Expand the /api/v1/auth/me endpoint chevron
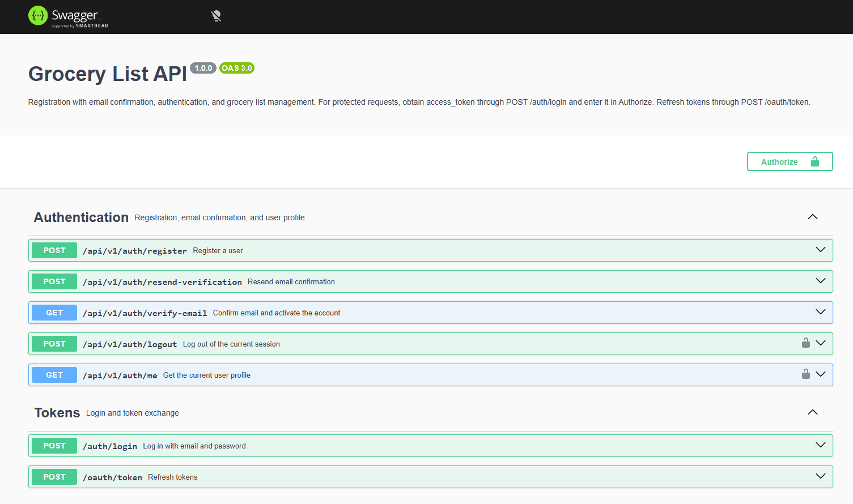Image resolution: width=853 pixels, height=504 pixels. (x=820, y=374)
